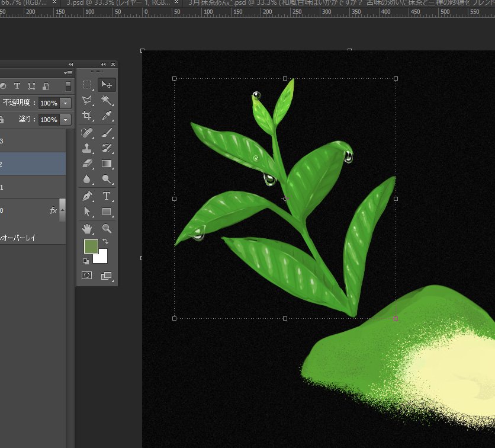Toggle the layer filter switch on or off

68,86
